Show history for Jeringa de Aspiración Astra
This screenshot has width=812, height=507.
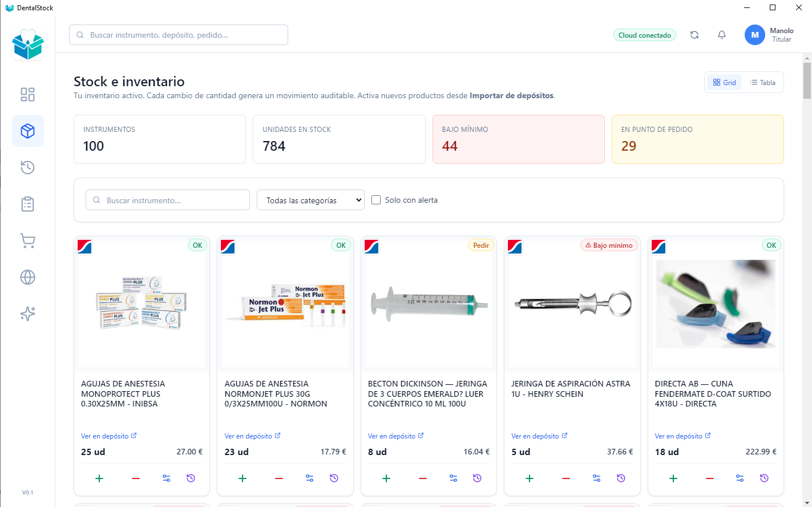coord(621,478)
